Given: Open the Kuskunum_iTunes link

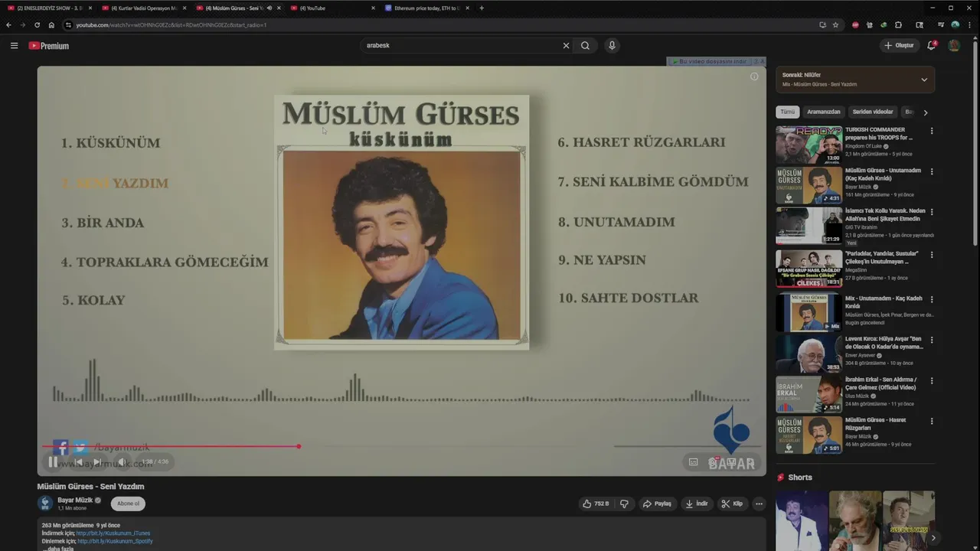Looking at the screenshot, I should click(x=113, y=533).
